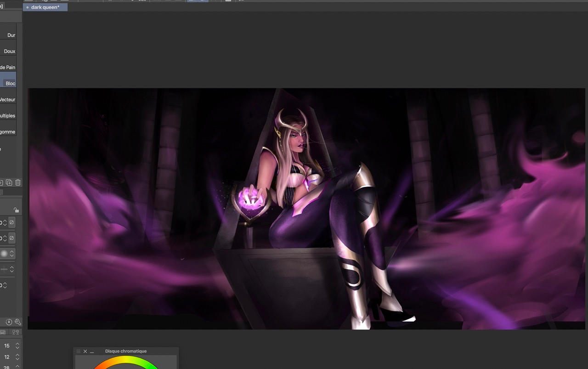Minimize the Disque chromatique floating panel
The height and width of the screenshot is (369, 588).
coord(92,352)
